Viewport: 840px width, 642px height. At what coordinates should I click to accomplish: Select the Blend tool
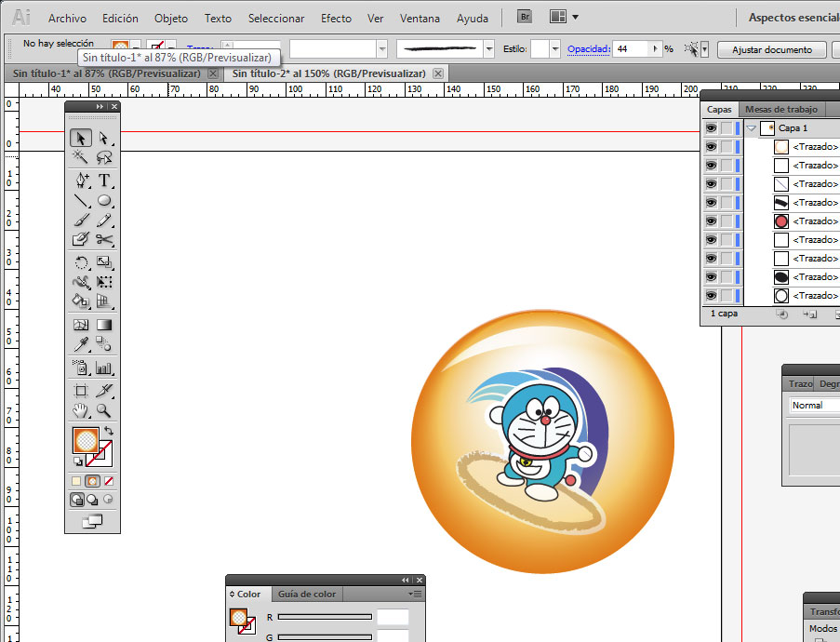pos(104,344)
